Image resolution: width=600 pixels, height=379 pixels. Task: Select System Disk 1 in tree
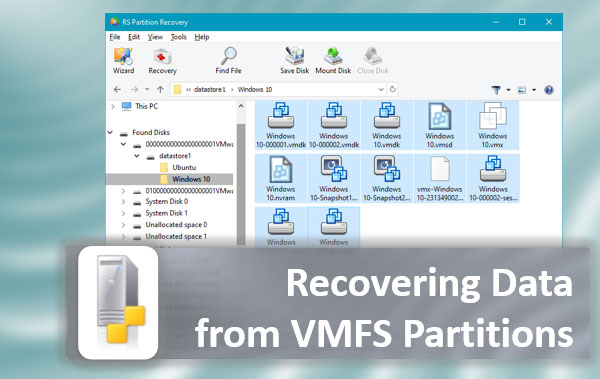[160, 213]
